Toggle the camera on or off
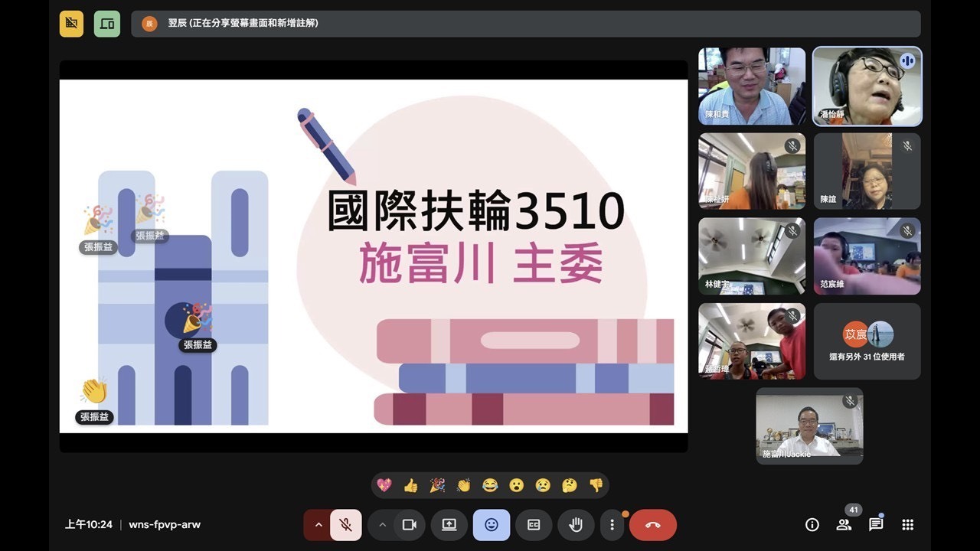 [409, 525]
